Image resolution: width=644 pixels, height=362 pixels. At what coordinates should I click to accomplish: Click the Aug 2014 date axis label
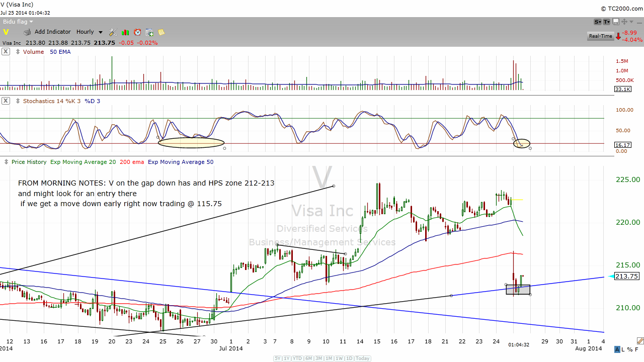click(x=589, y=348)
